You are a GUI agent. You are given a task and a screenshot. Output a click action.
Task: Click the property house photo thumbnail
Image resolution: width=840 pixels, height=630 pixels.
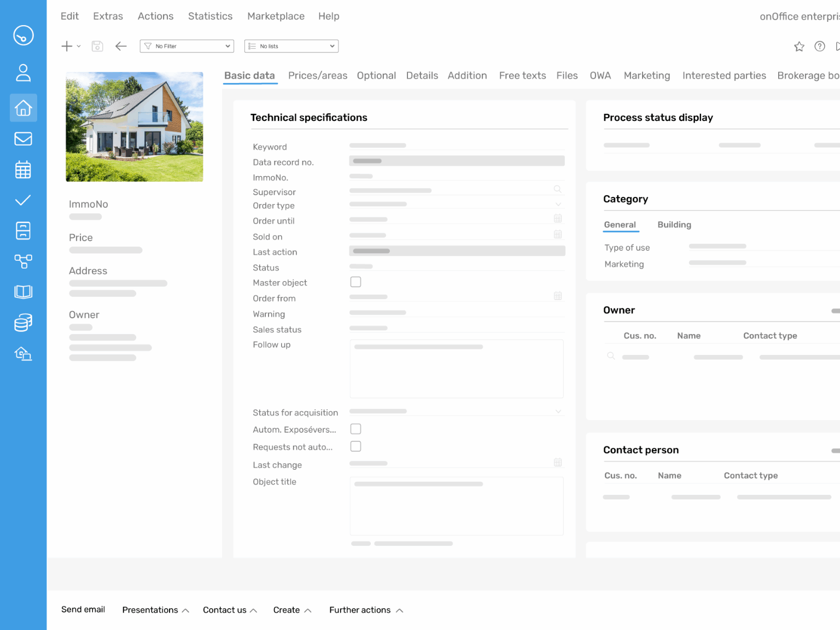coord(134,126)
